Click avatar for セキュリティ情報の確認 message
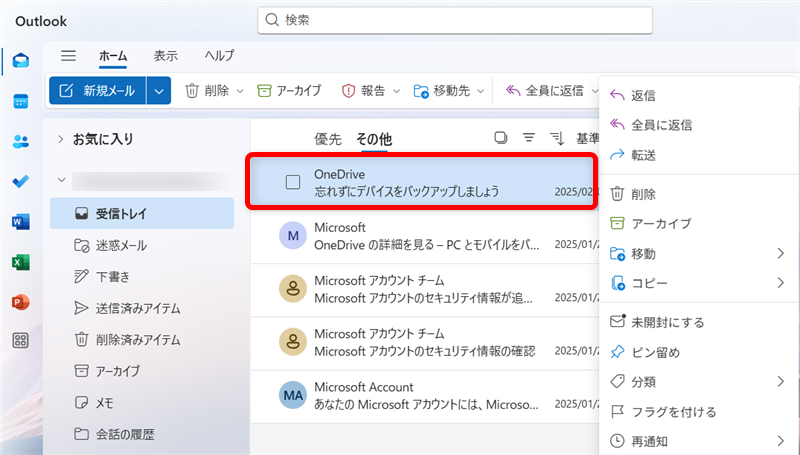The width and height of the screenshot is (800, 455). (x=293, y=342)
